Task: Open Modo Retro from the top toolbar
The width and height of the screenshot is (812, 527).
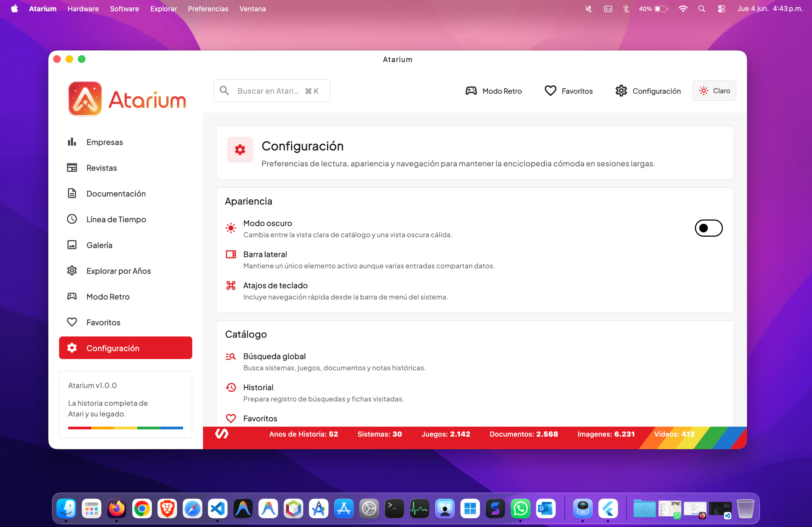Action: [x=494, y=91]
